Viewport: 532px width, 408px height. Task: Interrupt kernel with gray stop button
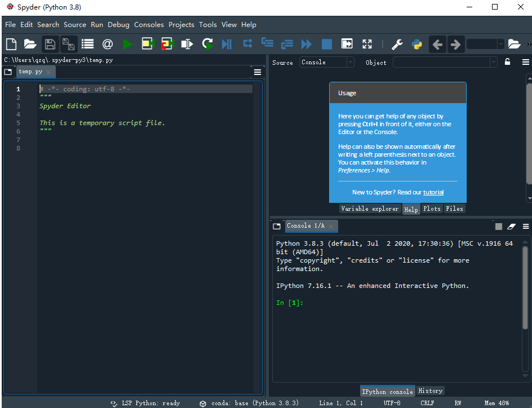click(x=498, y=227)
